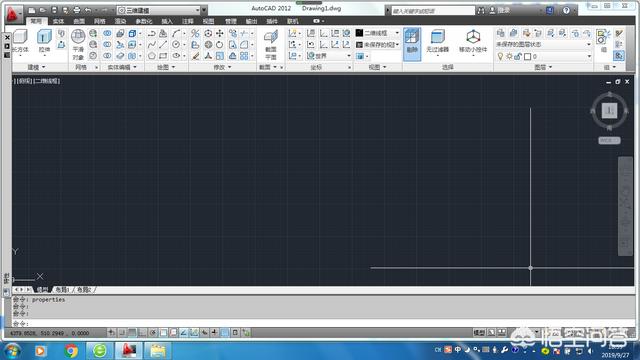Select the Spline draw tool
Screen dimensions: 640x360
pyautogui.click(x=151, y=44)
